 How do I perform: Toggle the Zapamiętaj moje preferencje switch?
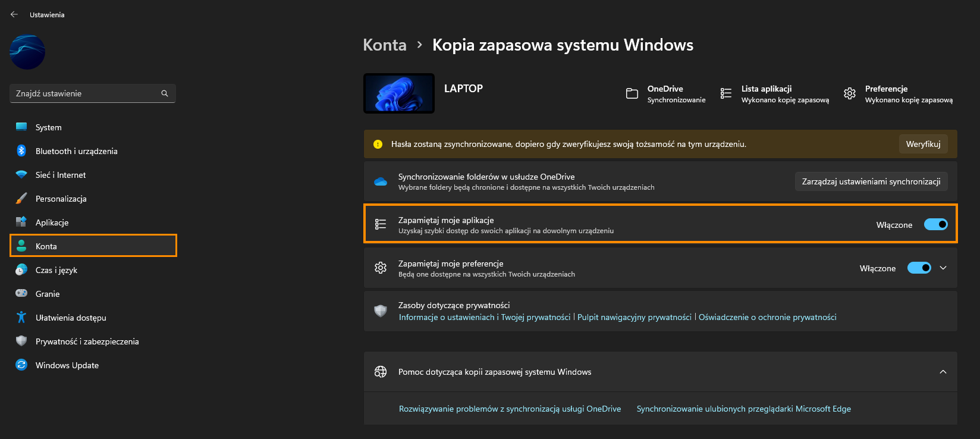[919, 268]
